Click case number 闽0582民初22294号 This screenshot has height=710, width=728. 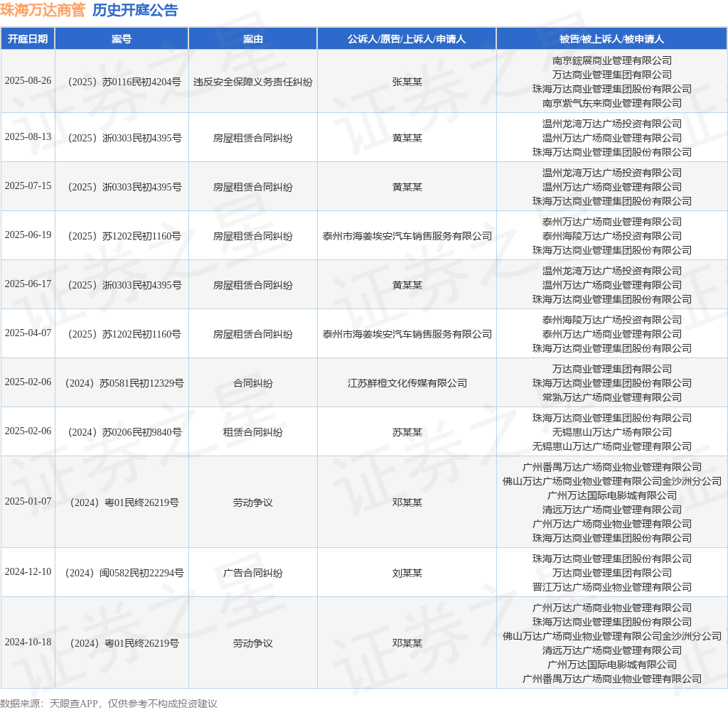[x=124, y=573]
